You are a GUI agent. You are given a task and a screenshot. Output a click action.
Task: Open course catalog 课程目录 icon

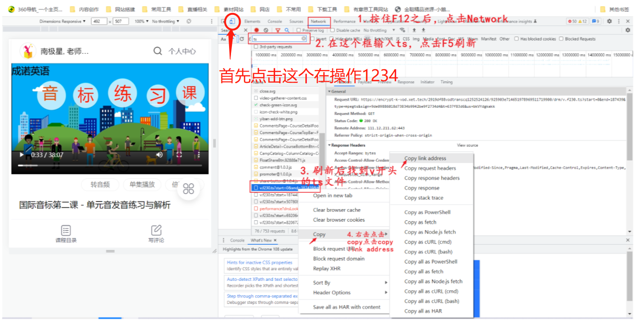pos(66,230)
